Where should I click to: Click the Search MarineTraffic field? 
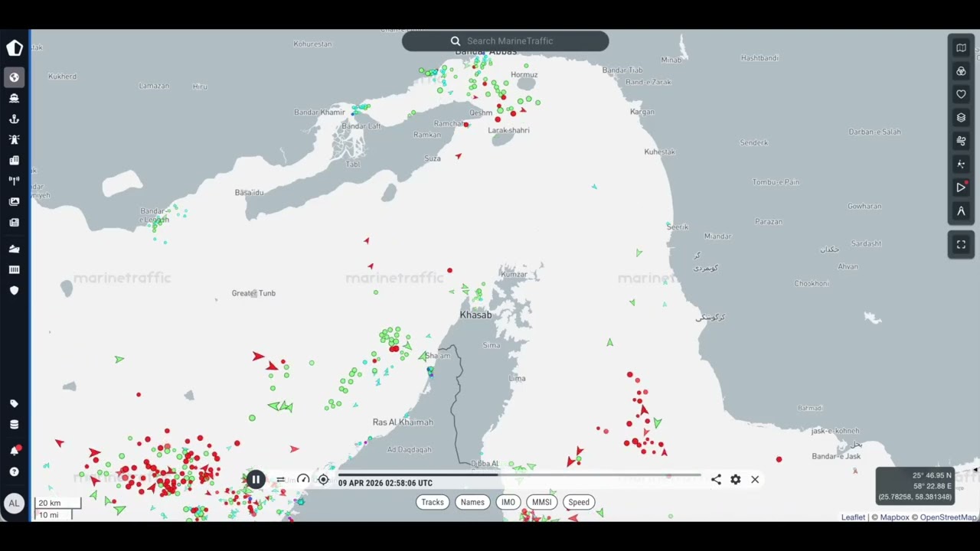point(505,41)
